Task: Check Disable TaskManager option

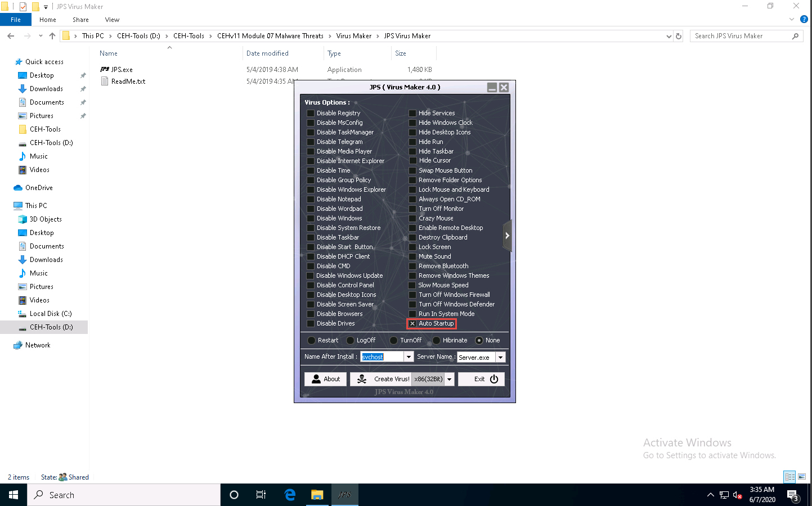Action: [x=311, y=132]
